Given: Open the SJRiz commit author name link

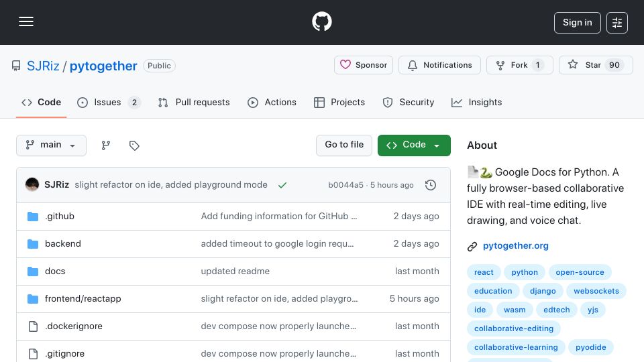Looking at the screenshot, I should click(56, 185).
